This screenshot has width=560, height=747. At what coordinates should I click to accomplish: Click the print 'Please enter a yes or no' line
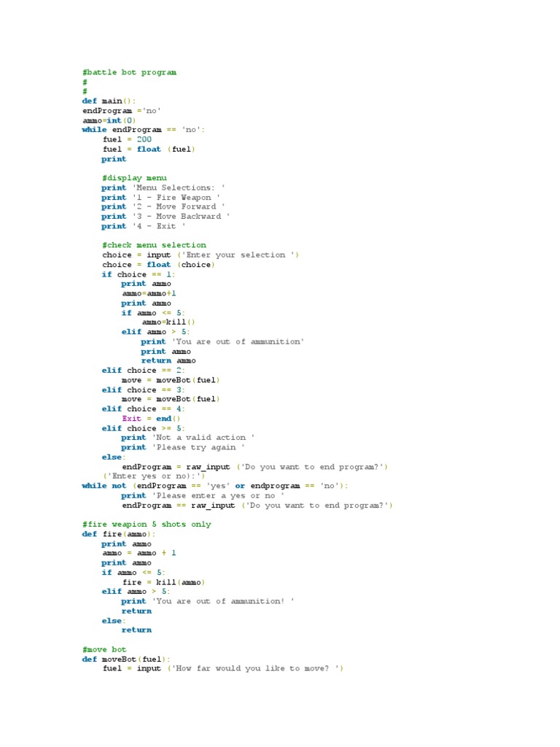203,495
